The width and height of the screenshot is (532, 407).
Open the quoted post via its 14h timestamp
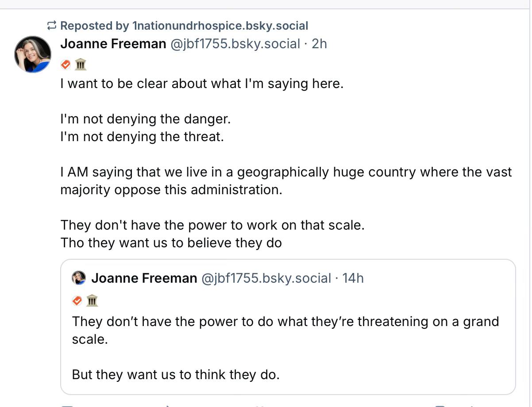pyautogui.click(x=353, y=278)
